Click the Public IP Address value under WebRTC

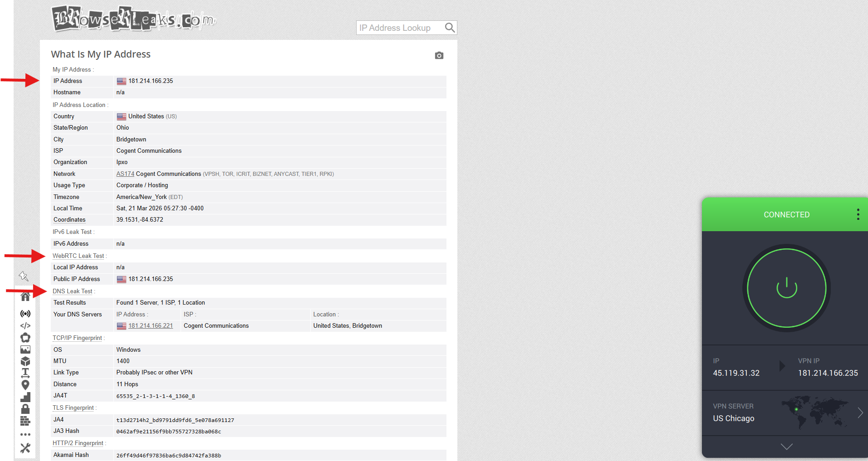(151, 279)
